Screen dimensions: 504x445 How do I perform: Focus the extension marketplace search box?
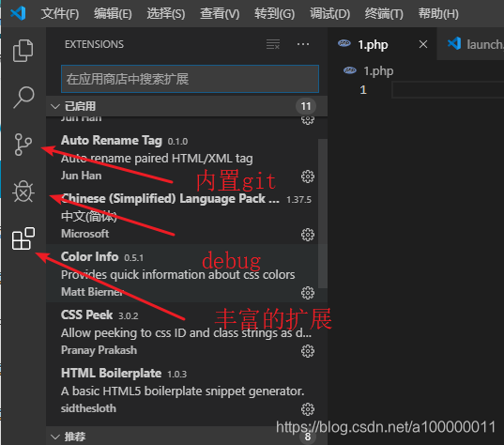(190, 79)
